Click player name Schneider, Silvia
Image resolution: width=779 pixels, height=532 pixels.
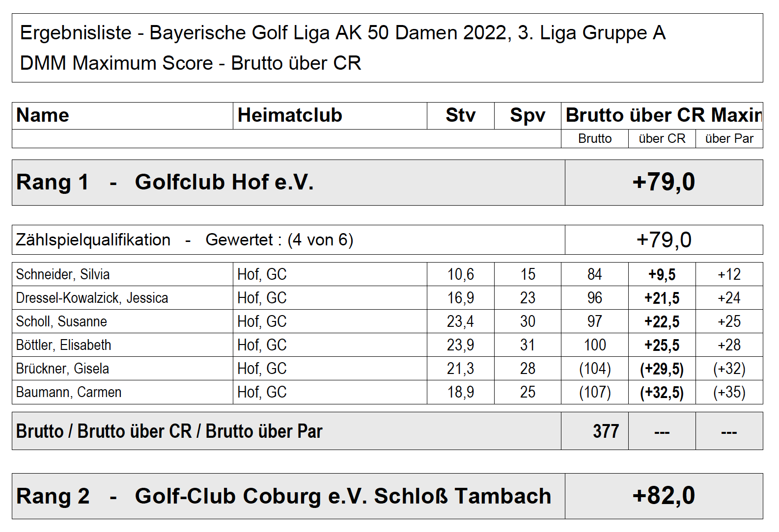click(x=63, y=274)
